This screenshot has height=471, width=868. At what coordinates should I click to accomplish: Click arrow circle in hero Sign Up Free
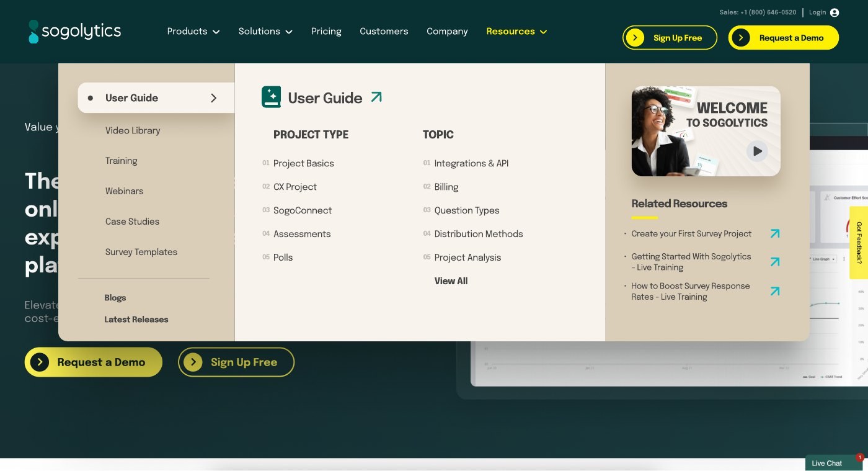pyautogui.click(x=193, y=362)
